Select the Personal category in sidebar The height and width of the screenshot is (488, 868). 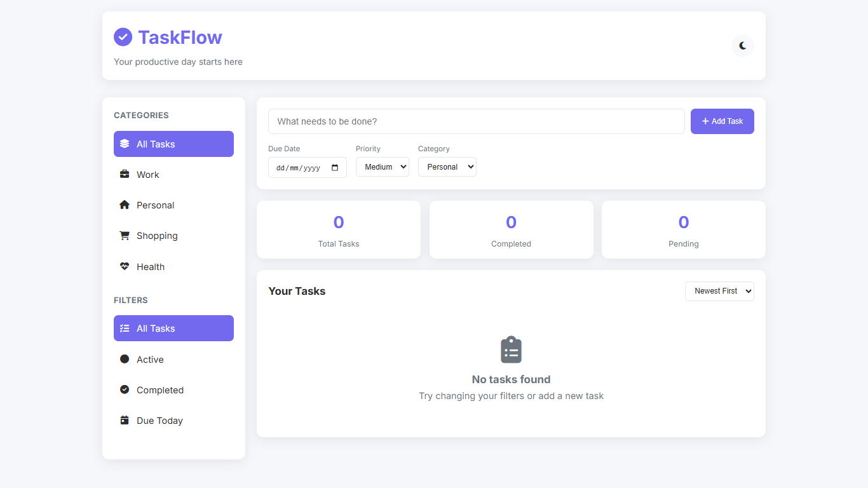173,205
